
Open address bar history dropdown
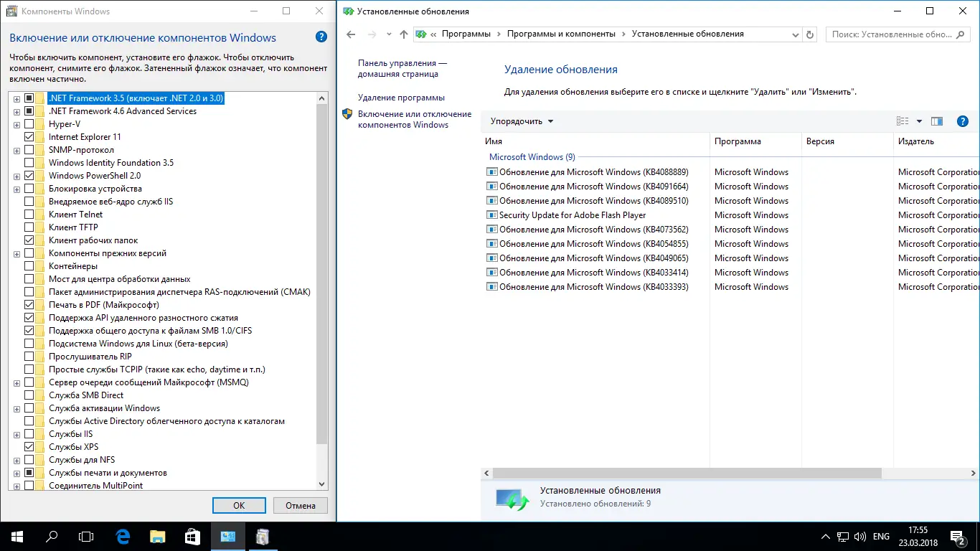point(796,34)
